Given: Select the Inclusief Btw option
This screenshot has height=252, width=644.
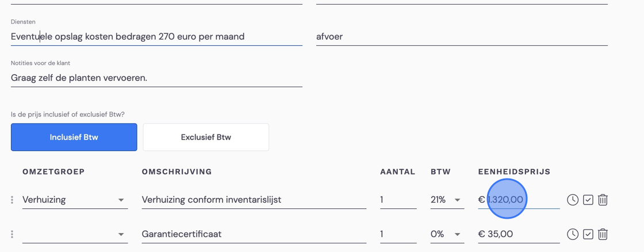Looking at the screenshot, I should tap(74, 137).
